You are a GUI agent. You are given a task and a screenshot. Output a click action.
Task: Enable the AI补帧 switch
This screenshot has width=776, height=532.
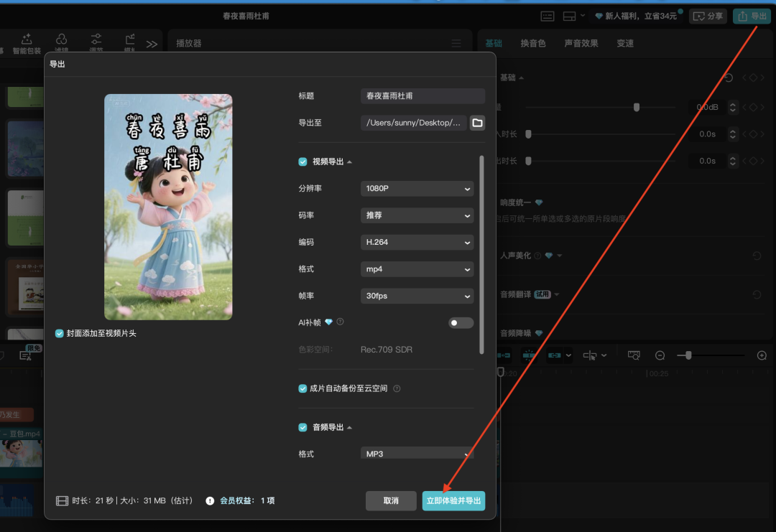[461, 322]
